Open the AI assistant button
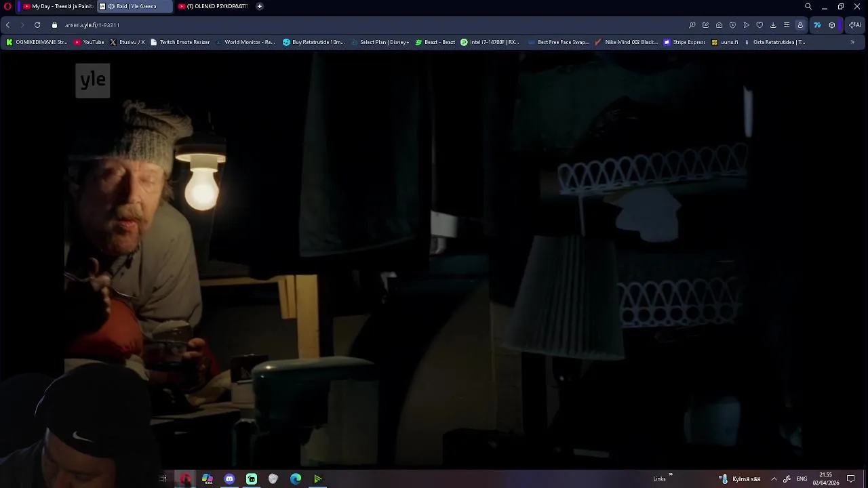Screen dimensions: 868x488 (x=854, y=25)
